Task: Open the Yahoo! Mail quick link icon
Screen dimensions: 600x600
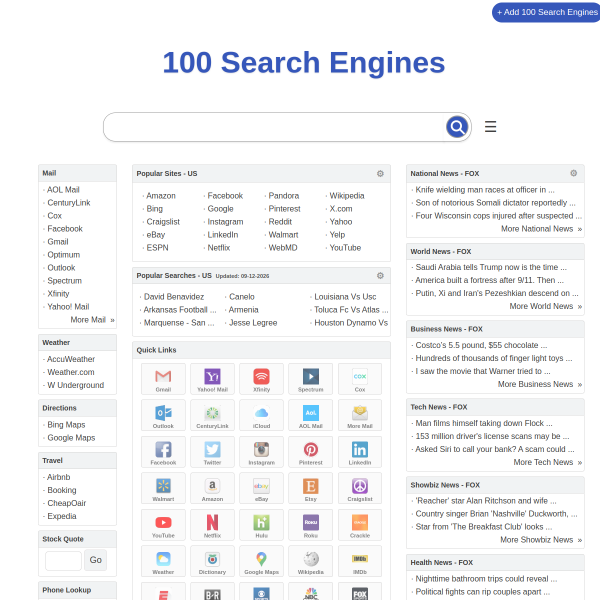Action: 212,379
